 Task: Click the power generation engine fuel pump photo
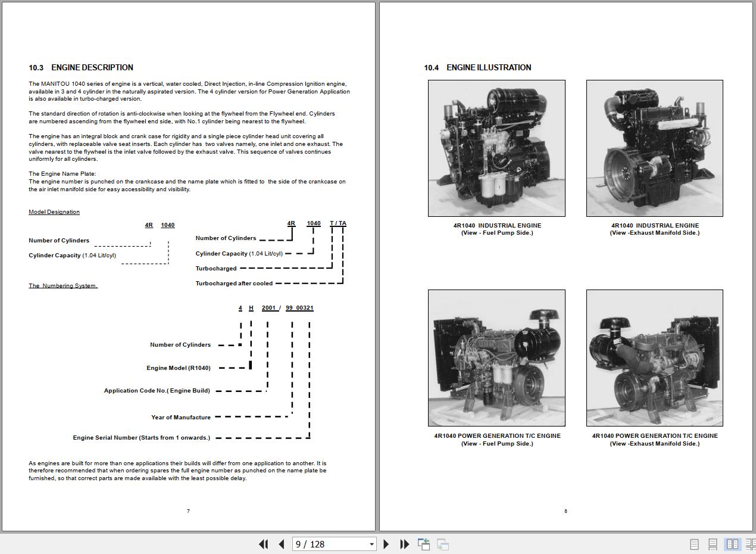[496, 358]
